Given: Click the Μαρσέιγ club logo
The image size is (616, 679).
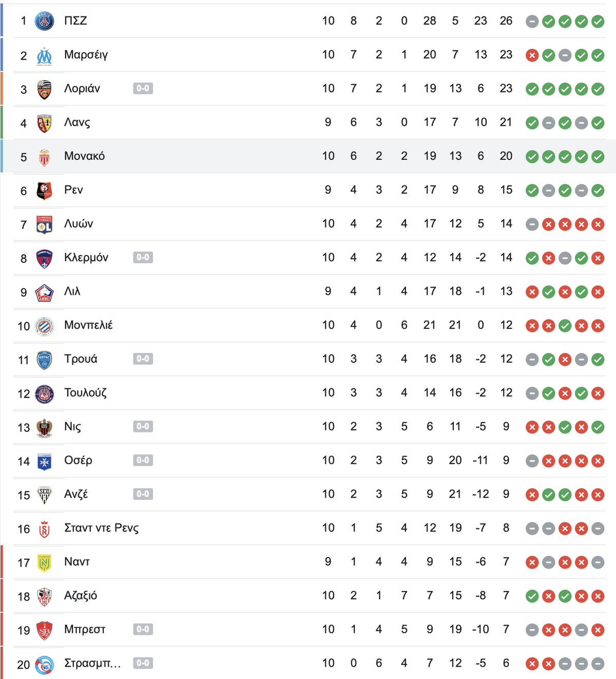Looking at the screenshot, I should click(x=44, y=55).
